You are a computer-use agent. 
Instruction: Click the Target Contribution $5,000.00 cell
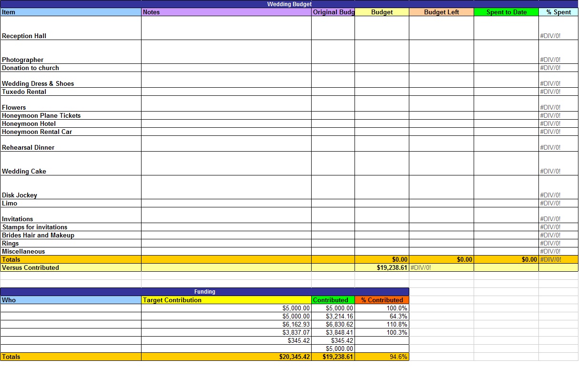(x=295, y=308)
